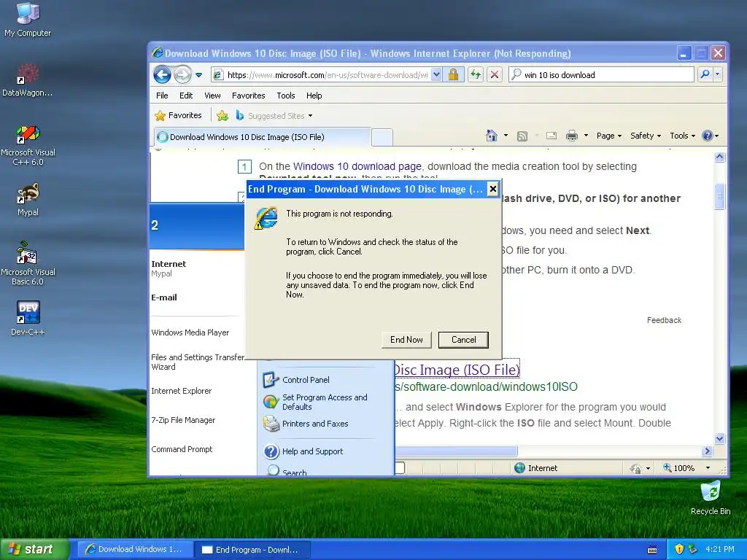747x560 pixels.
Task: Open recent pages dropdown beside Forward arrow
Action: pyautogui.click(x=198, y=75)
